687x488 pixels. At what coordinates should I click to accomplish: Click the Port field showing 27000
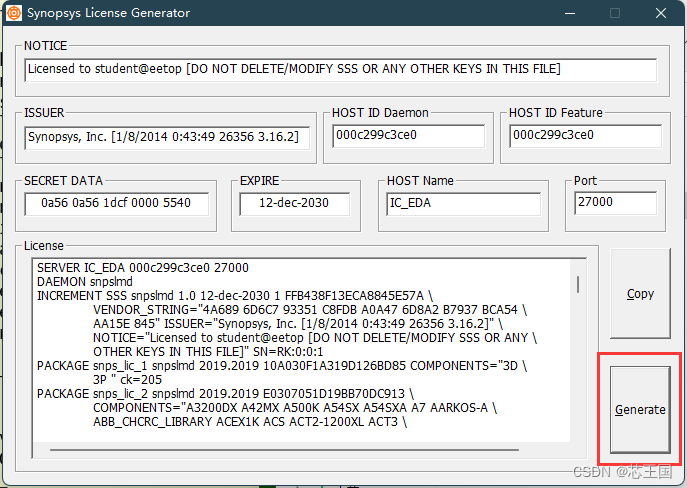[616, 203]
